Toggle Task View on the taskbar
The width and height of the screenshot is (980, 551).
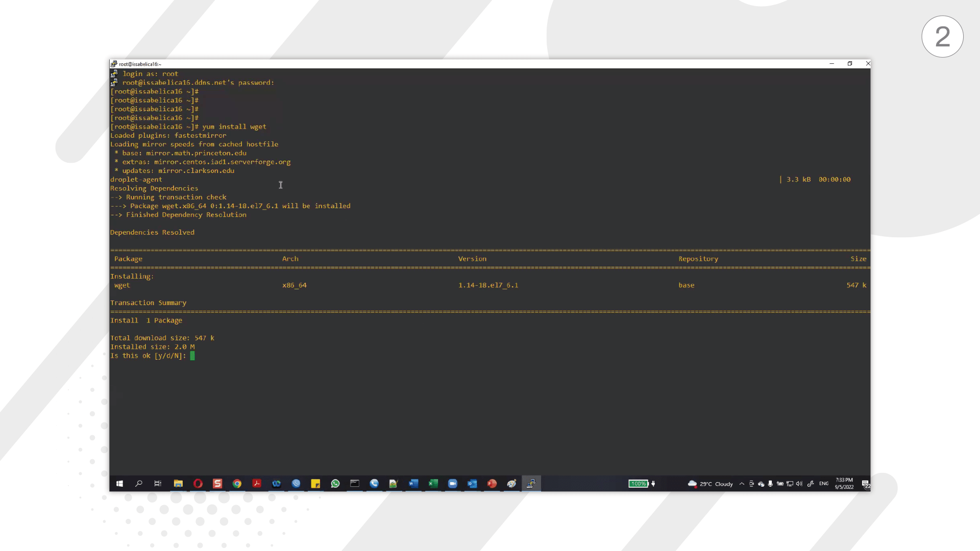tap(158, 484)
